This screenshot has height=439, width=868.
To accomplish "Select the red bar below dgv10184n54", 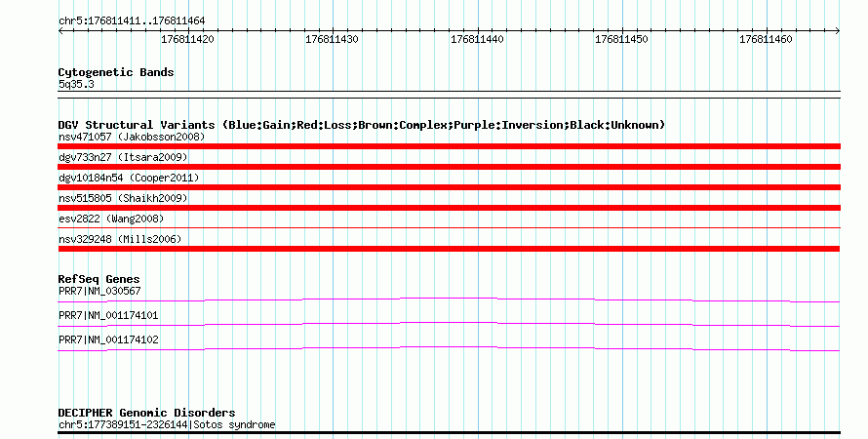I will (x=449, y=187).
